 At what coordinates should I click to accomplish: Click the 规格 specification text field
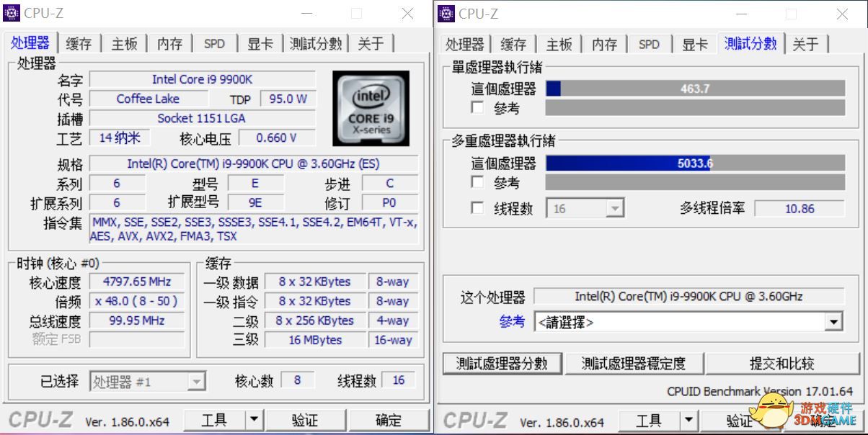pos(253,164)
